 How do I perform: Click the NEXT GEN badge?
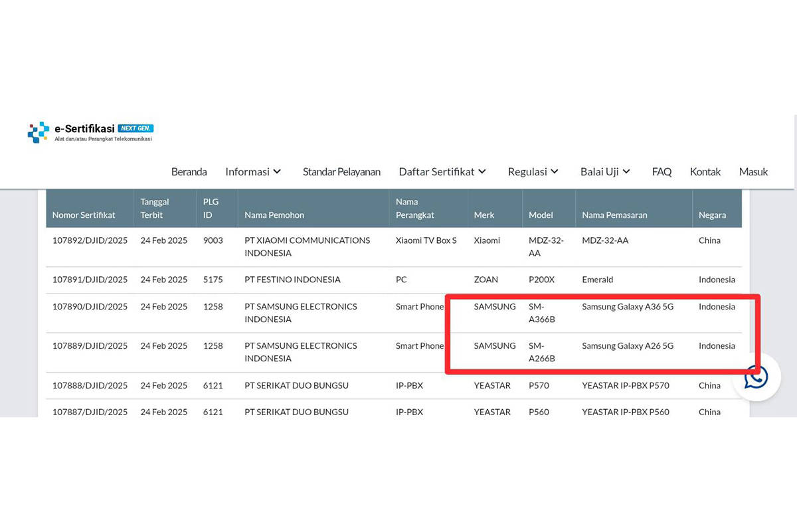coord(135,128)
